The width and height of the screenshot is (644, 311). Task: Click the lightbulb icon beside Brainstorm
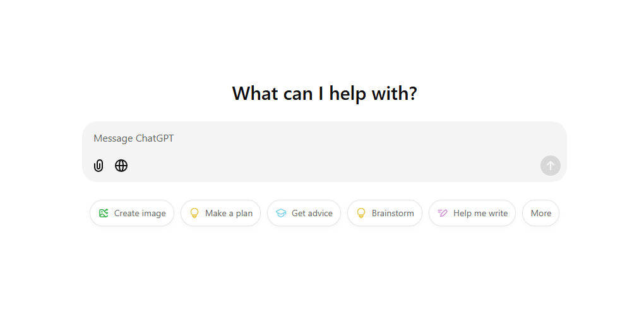pos(361,213)
